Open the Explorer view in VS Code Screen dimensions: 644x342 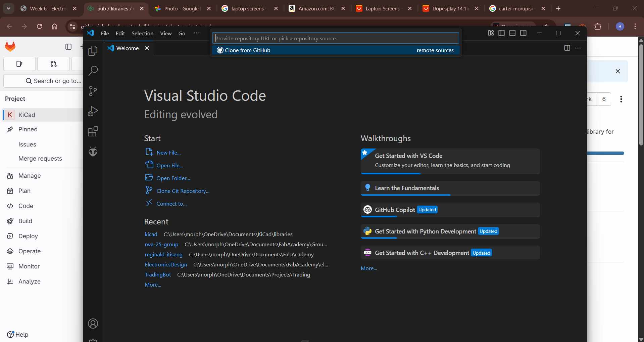(92, 50)
